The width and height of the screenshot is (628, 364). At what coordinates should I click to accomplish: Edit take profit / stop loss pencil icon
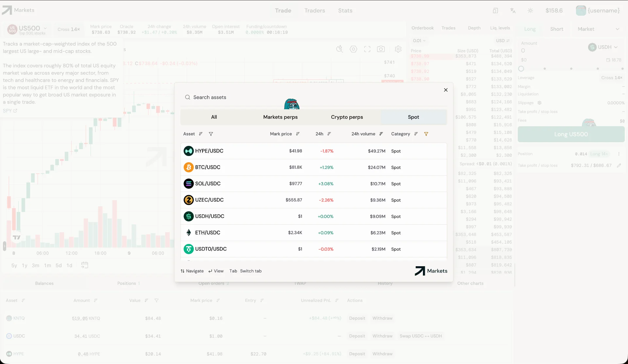click(x=619, y=165)
